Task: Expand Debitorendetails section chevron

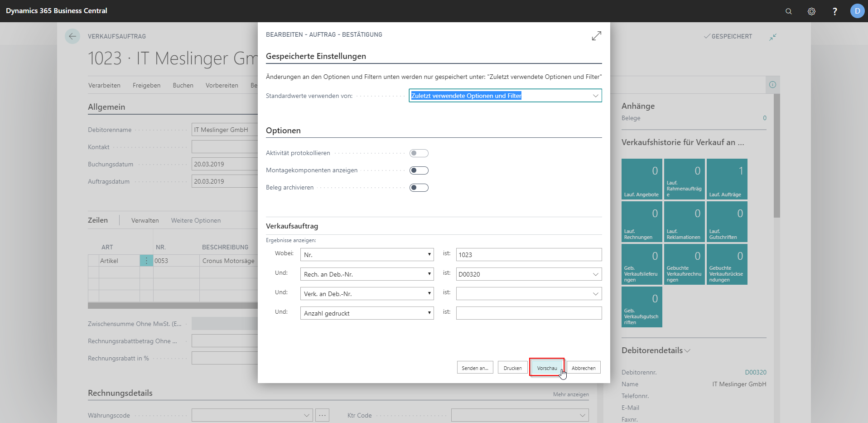Action: tap(687, 350)
